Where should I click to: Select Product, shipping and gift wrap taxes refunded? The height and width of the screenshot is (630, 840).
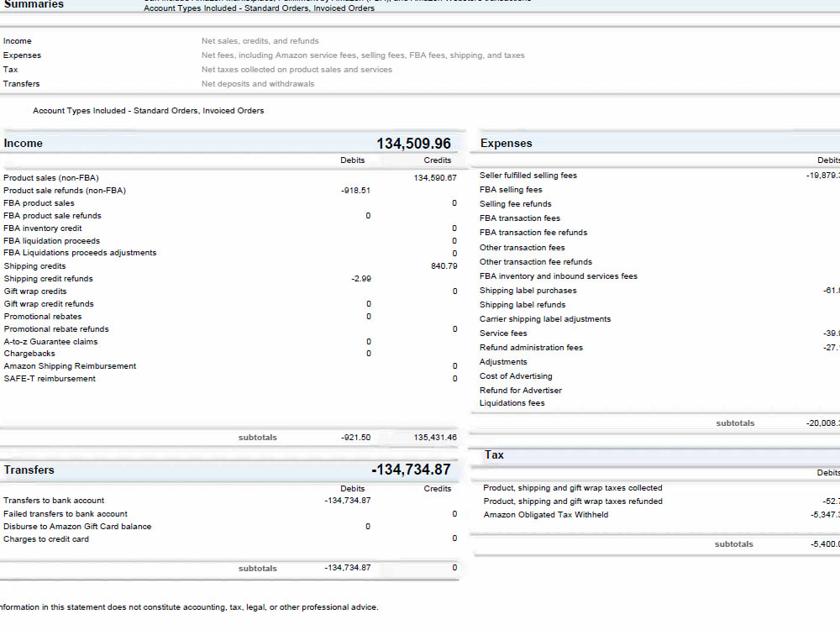573,502
